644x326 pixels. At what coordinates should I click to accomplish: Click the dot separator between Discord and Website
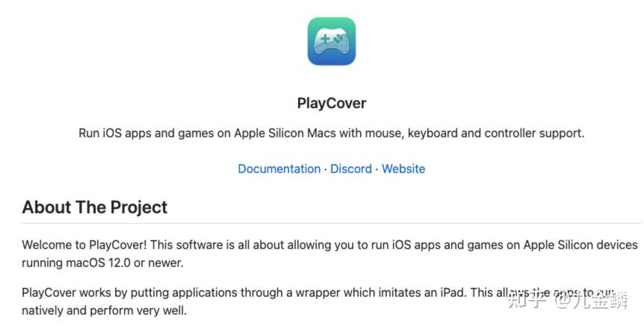tap(377, 169)
